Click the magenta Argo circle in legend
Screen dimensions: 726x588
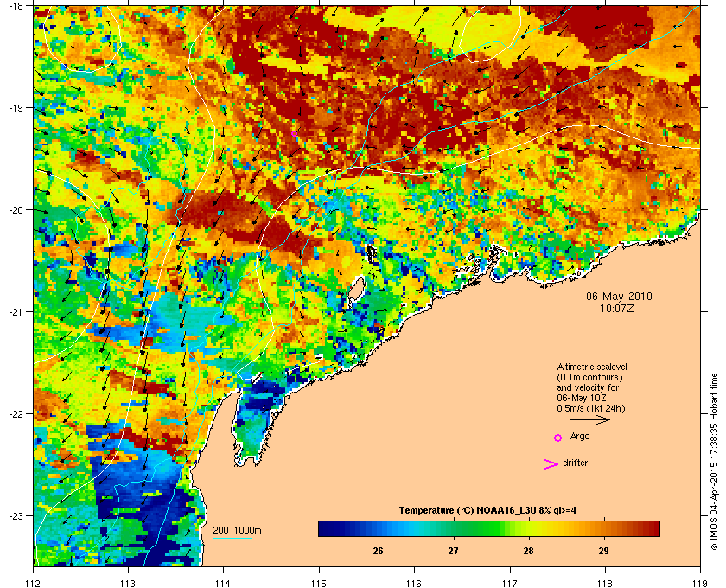click(558, 438)
